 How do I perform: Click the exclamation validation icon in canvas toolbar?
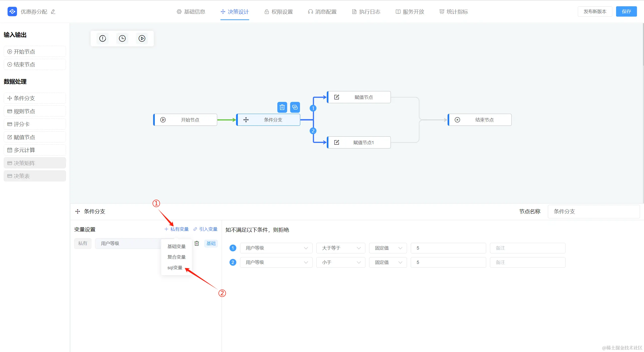[103, 38]
